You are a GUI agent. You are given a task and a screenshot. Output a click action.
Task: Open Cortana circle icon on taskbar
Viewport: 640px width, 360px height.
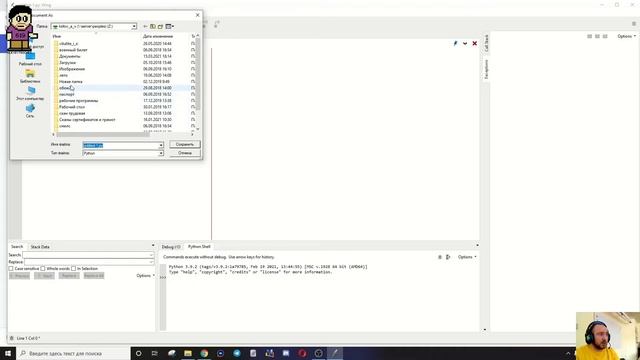(x=138, y=353)
